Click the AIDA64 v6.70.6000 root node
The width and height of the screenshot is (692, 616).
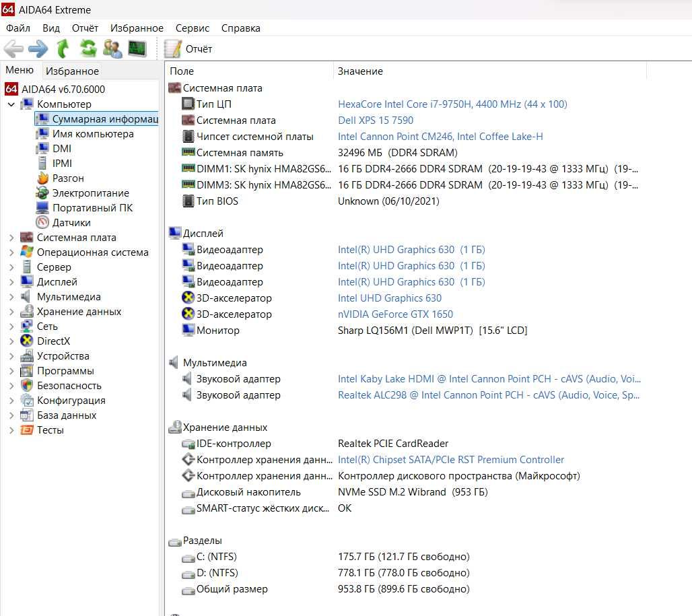point(63,89)
